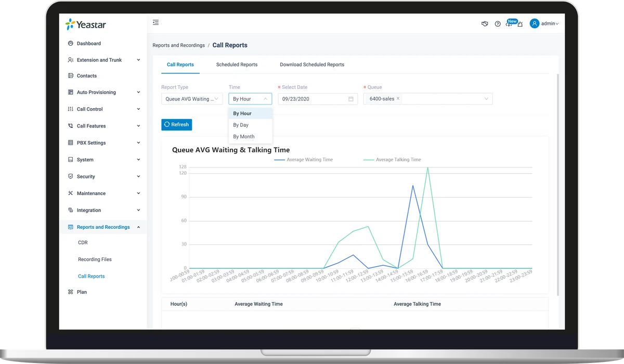624x364 pixels.
Task: Open Recording Files in the sidebar
Action: pos(95,259)
